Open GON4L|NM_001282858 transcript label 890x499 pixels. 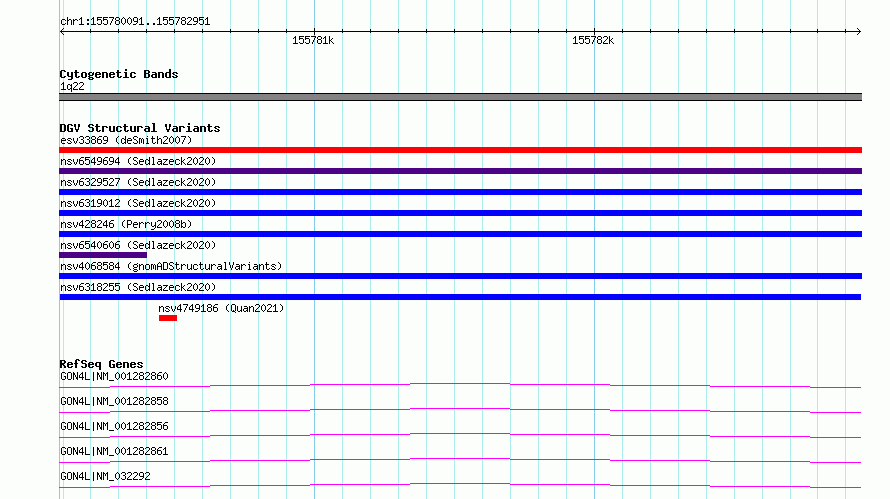[114, 401]
